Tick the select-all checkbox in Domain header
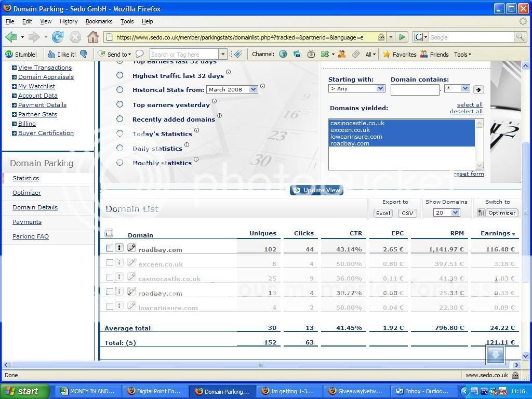532x399 pixels. [x=109, y=233]
